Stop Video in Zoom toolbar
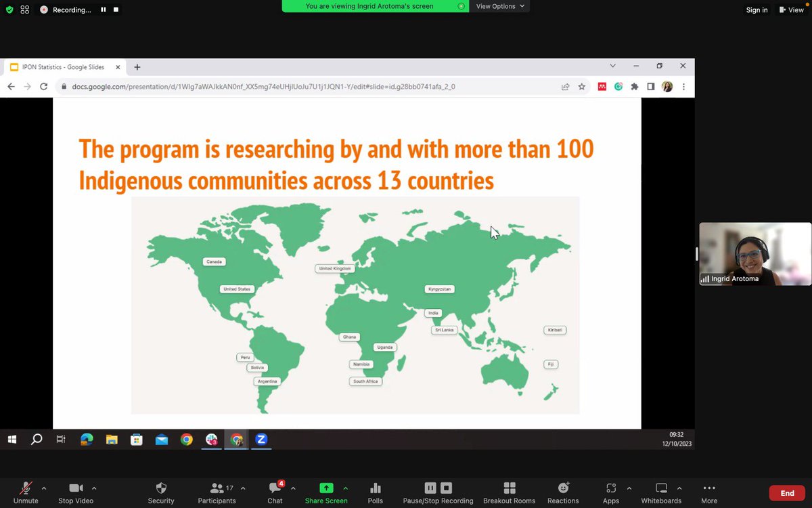The image size is (812, 508). coord(75,493)
